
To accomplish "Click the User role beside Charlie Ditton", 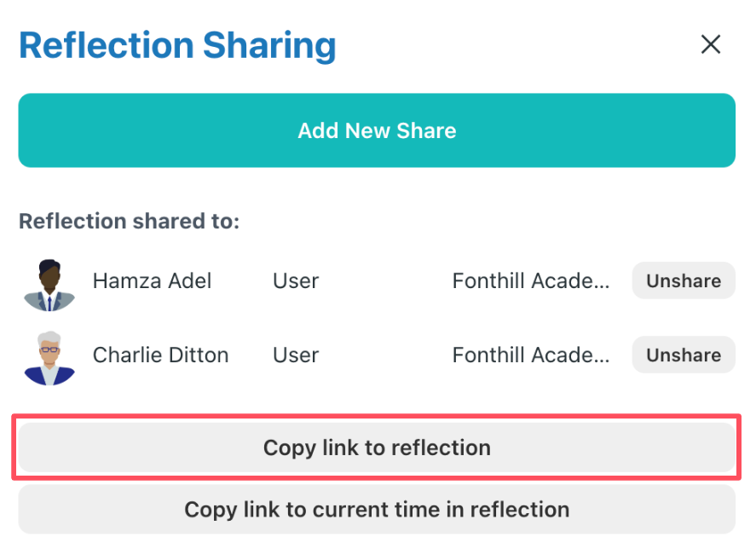I will pos(296,355).
